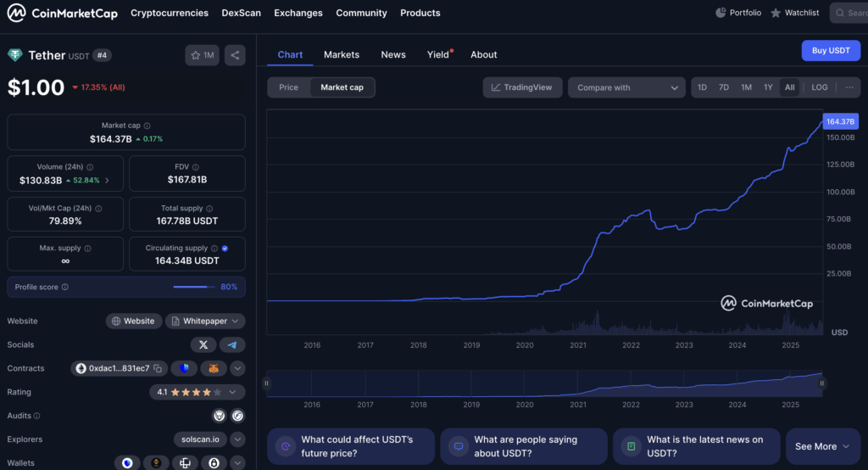Open the Watchlist link
Viewport: 868px width, 470px height.
[795, 13]
